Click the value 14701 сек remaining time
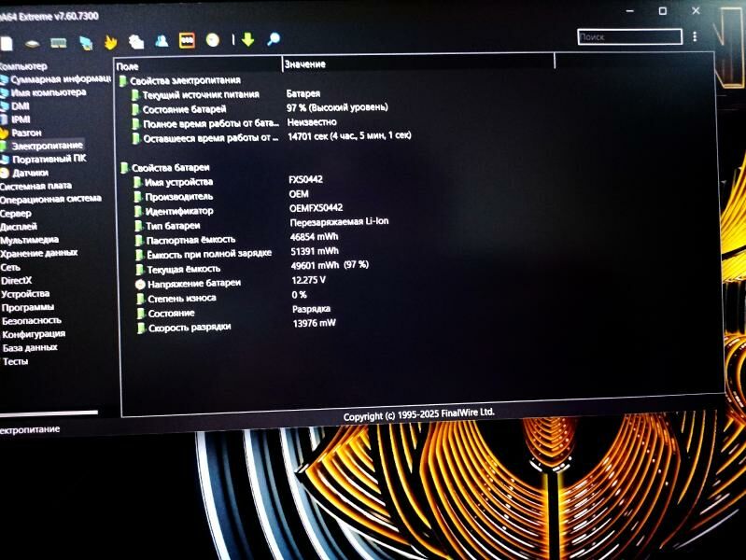Image resolution: width=746 pixels, height=560 pixels. point(349,136)
